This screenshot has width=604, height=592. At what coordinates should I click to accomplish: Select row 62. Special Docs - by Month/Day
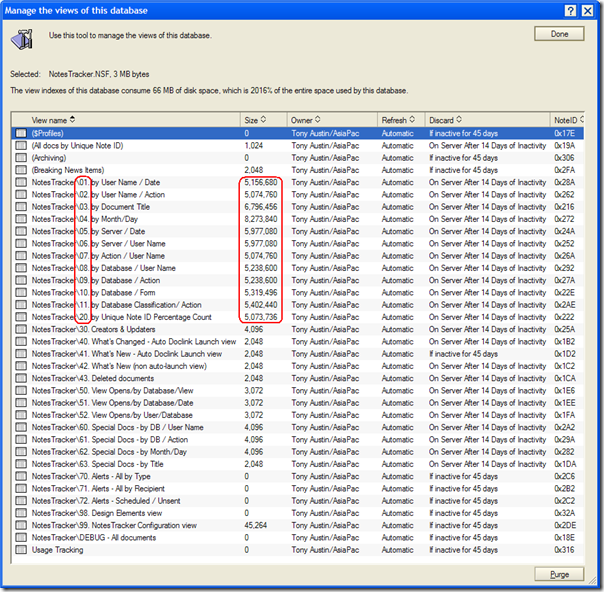point(297,452)
